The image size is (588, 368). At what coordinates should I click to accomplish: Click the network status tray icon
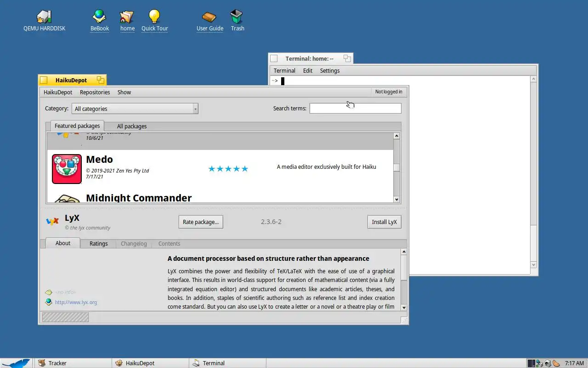(539, 363)
